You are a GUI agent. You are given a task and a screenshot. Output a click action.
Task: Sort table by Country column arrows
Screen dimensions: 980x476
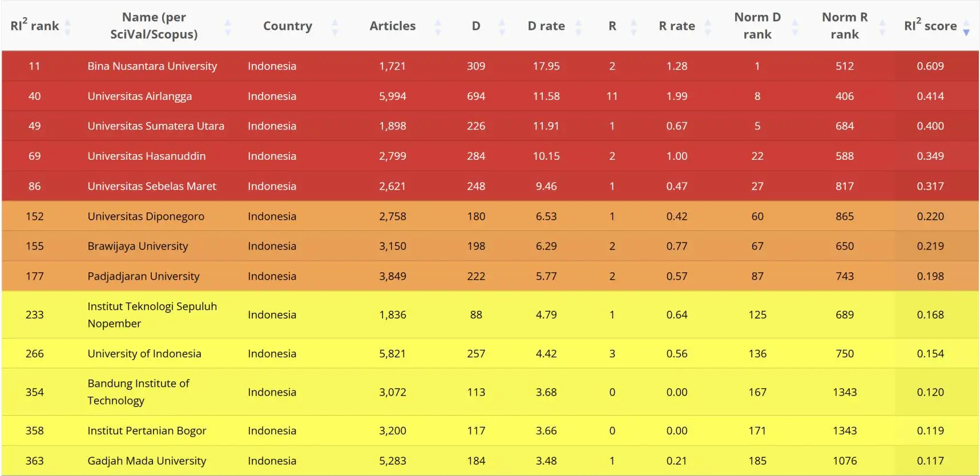335,26
